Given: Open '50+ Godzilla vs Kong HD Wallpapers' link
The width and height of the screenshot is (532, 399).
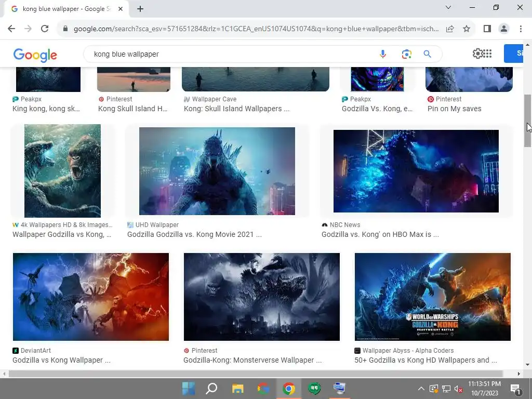Looking at the screenshot, I should [426, 360].
